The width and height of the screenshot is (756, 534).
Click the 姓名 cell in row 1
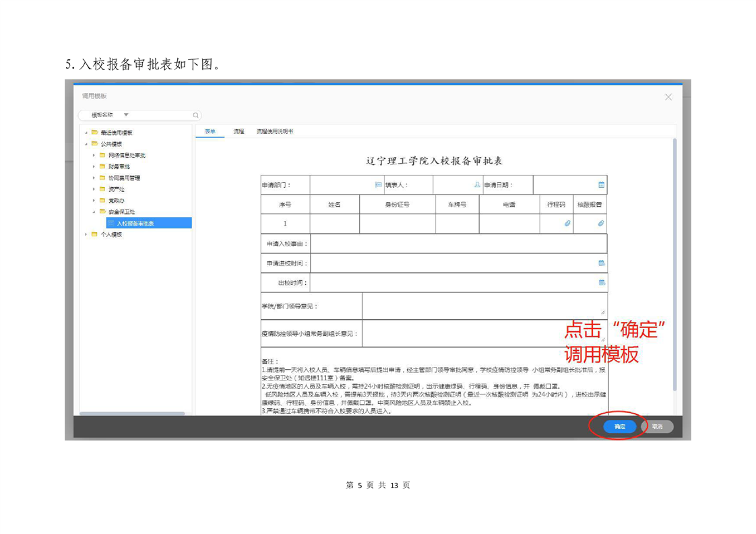[335, 224]
